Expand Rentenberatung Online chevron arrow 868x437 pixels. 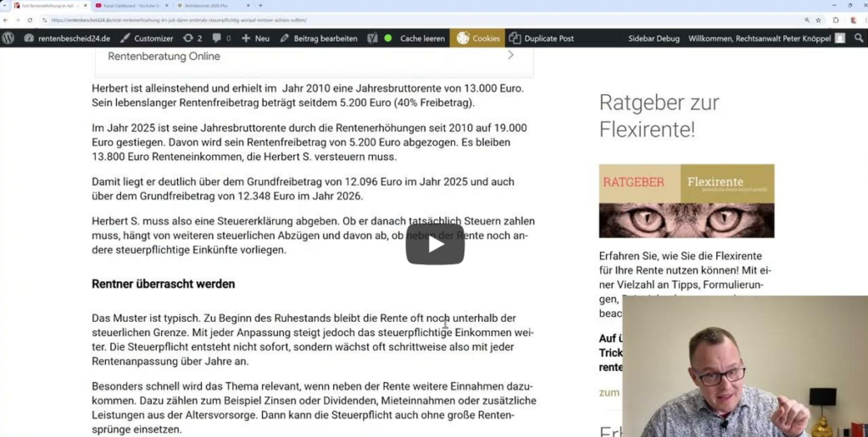tap(510, 55)
